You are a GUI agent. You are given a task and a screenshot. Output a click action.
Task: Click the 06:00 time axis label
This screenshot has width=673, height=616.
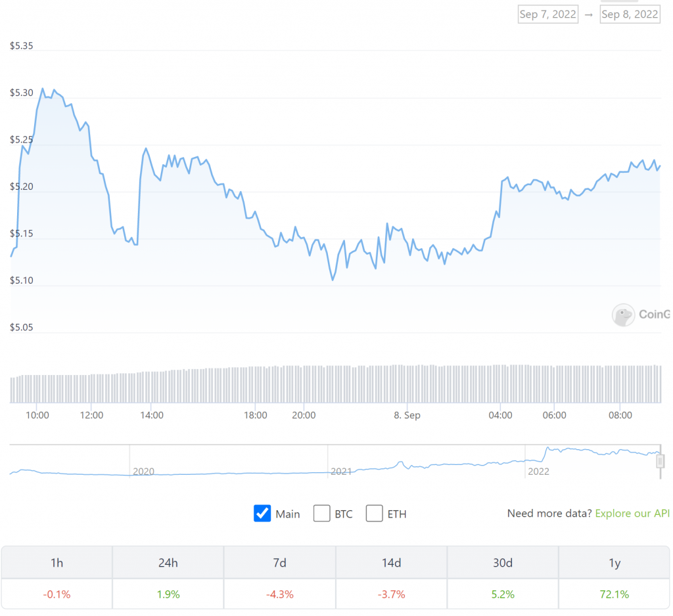554,415
